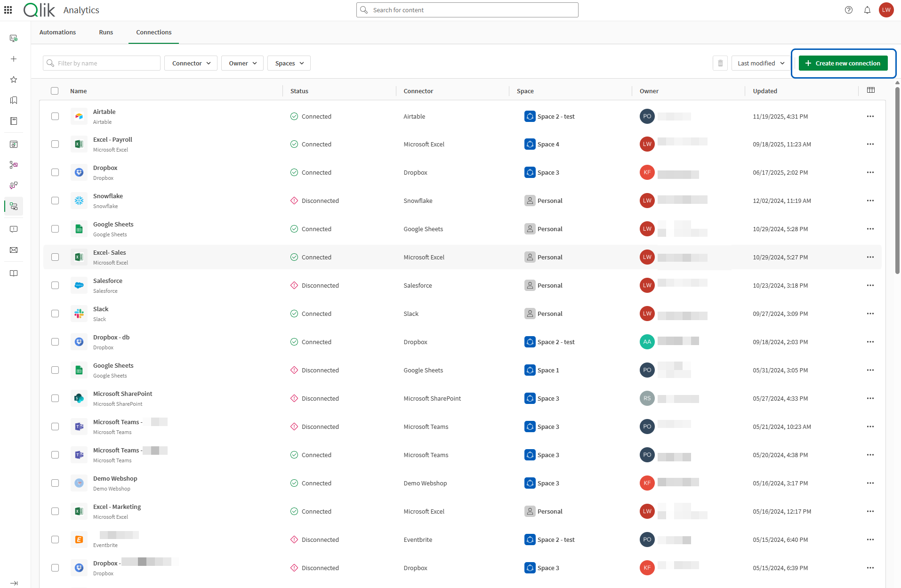901x588 pixels.
Task: Open the envelope subscriptions icon in sidebar
Action: (14, 250)
